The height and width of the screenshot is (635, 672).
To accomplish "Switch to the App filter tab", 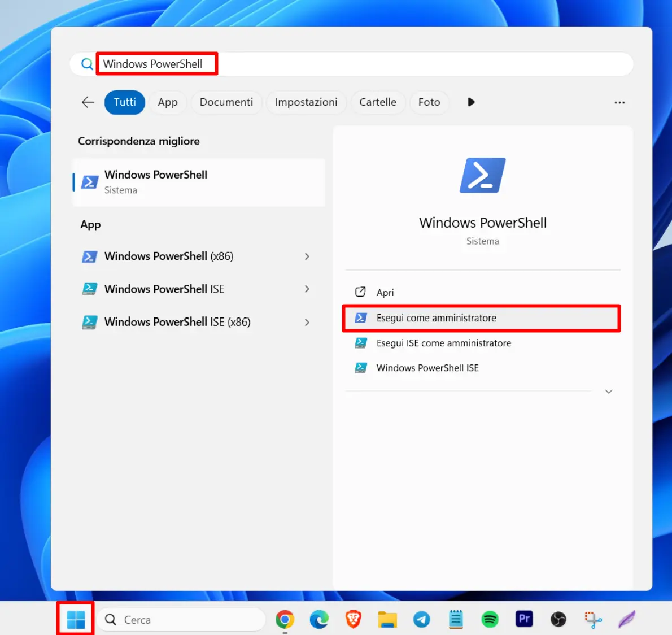I will pos(168,102).
